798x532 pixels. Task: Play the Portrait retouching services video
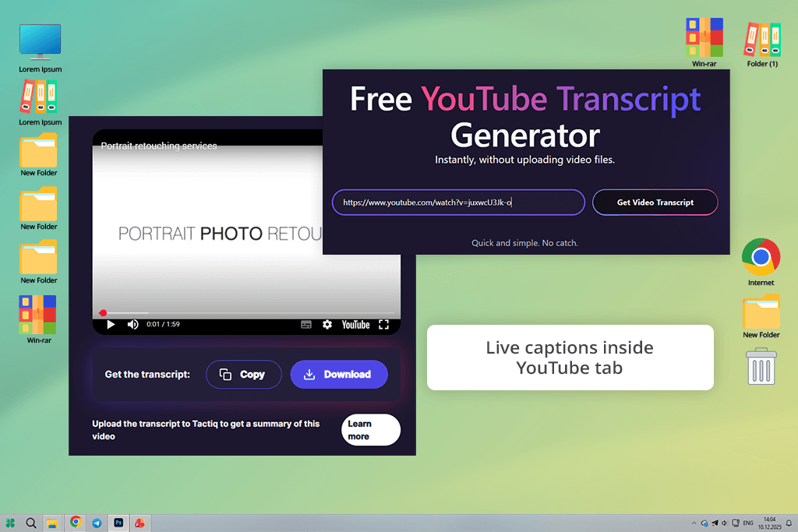click(x=111, y=325)
